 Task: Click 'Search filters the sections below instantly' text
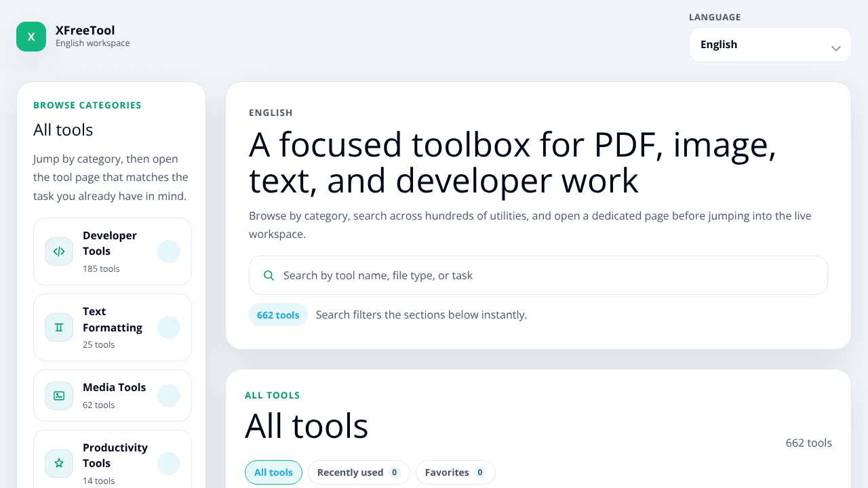(421, 314)
